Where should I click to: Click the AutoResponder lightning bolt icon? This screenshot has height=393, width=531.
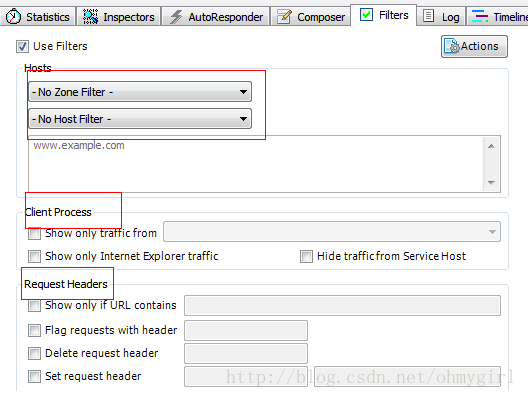click(176, 17)
